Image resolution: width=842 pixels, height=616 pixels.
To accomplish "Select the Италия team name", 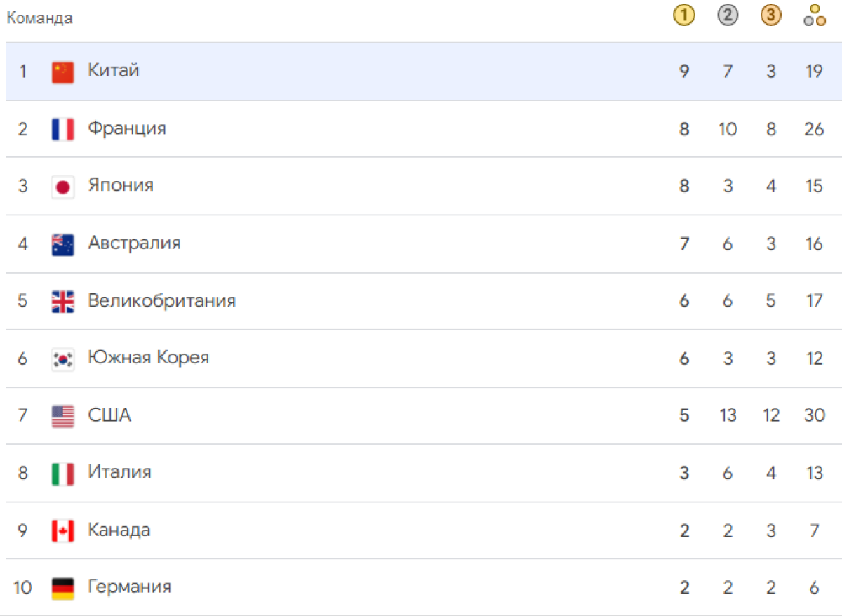I will 119,472.
